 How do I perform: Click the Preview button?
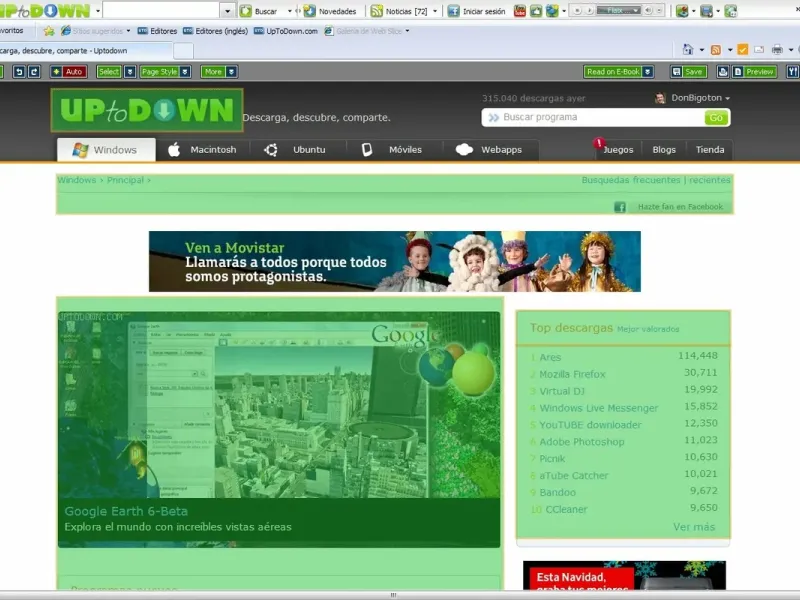click(x=755, y=72)
